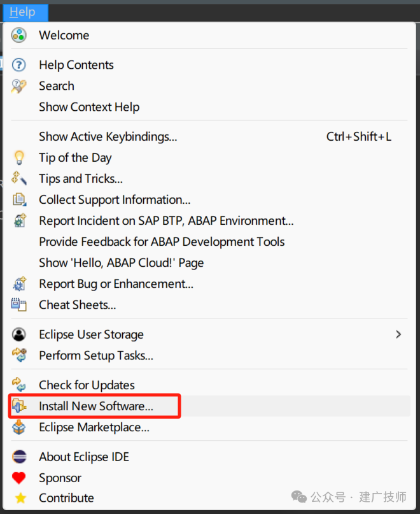The height and width of the screenshot is (514, 420).
Task: Click the Welcome colorful globe icon
Action: click(x=18, y=35)
